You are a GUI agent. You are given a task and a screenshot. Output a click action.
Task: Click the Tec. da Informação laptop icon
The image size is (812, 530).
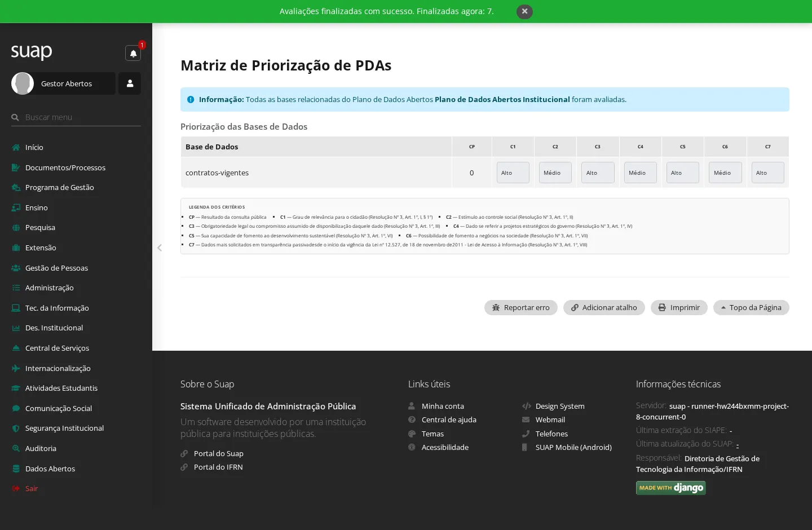pyautogui.click(x=16, y=308)
